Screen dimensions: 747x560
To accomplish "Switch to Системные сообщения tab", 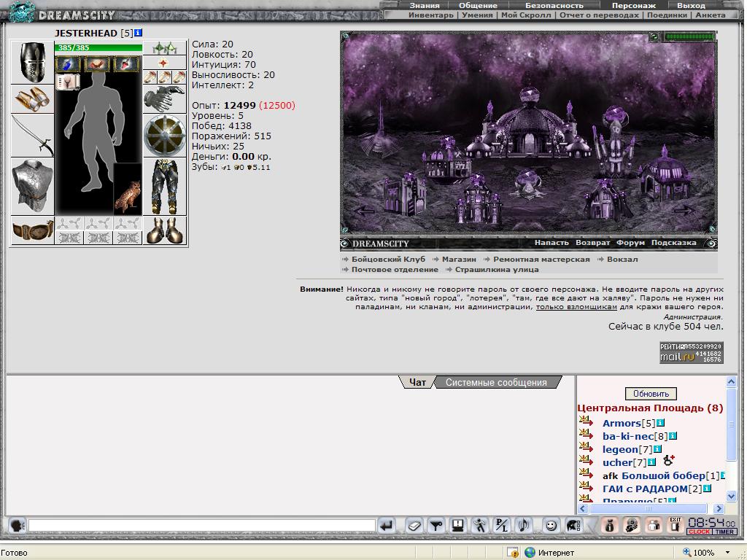I will [496, 382].
